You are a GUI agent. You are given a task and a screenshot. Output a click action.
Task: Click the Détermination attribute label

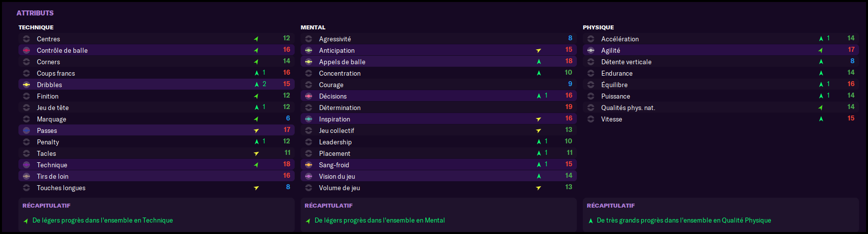340,108
